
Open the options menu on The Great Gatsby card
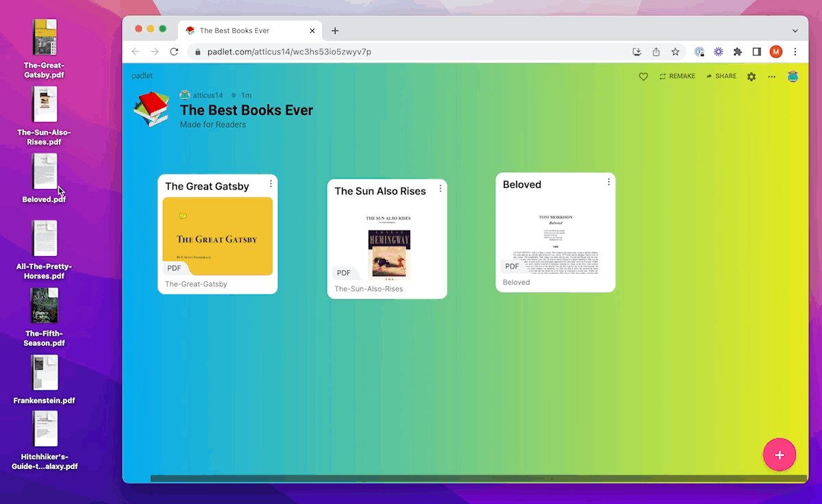[x=271, y=184]
